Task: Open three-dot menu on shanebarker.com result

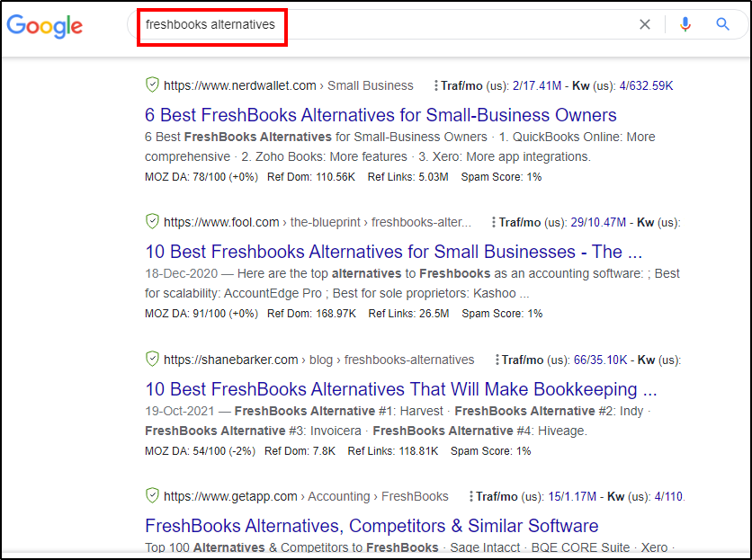Action: [x=497, y=360]
